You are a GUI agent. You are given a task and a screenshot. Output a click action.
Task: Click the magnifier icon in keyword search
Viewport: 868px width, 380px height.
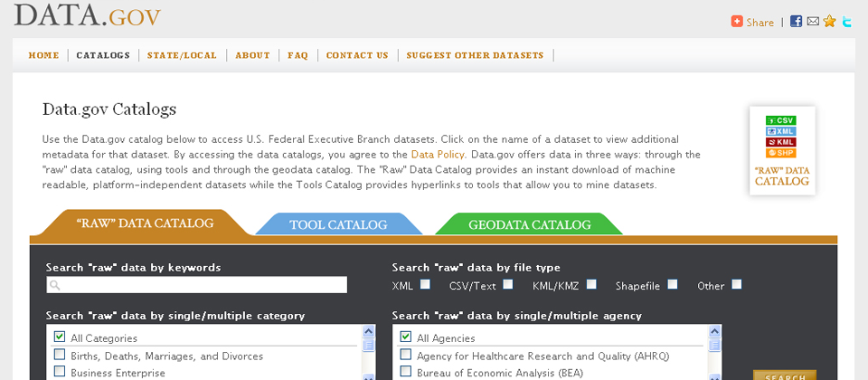(x=54, y=285)
